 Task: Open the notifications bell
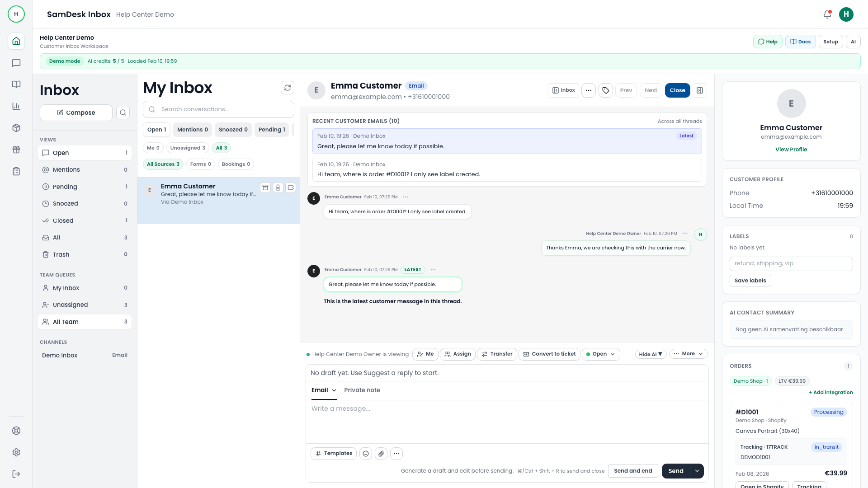click(827, 14)
